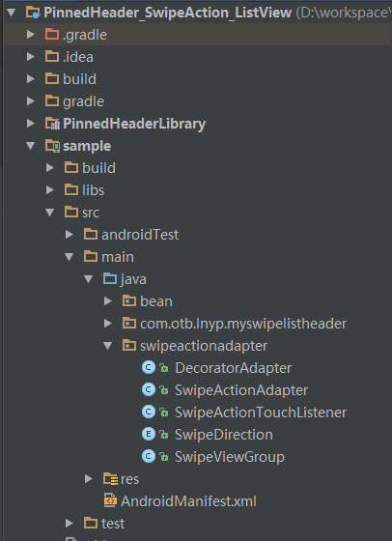Collapse the swipeactionadapter package
Image resolution: width=392 pixels, height=541 pixels.
108,346
